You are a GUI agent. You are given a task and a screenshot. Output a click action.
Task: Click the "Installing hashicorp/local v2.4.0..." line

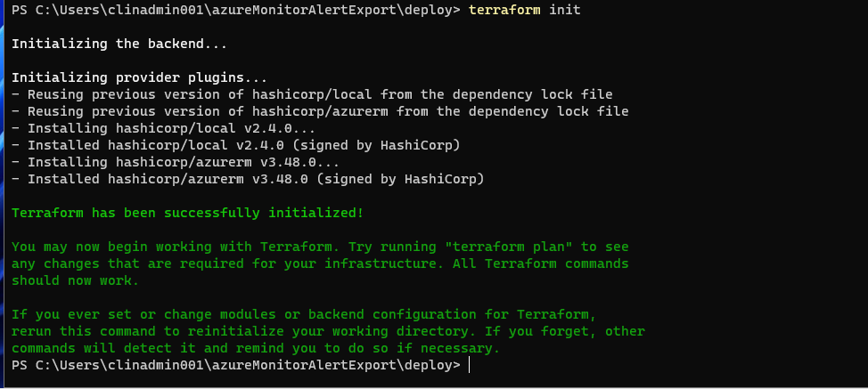click(x=163, y=129)
